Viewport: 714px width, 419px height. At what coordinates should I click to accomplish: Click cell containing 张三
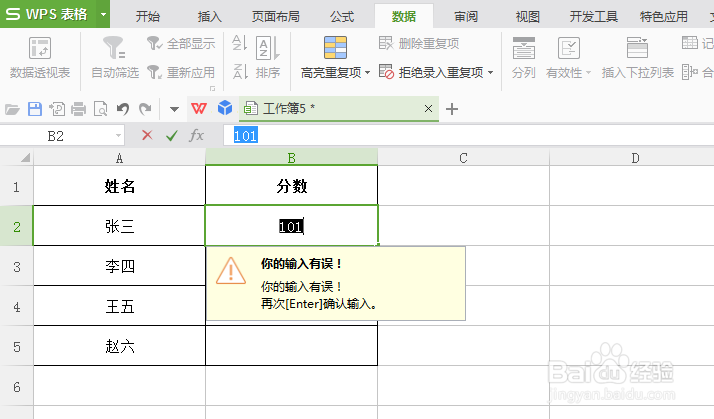[119, 226]
